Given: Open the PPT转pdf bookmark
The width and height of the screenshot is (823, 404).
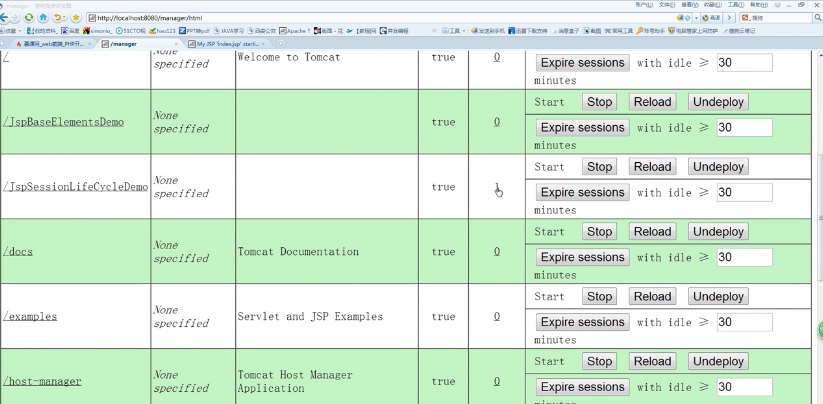Looking at the screenshot, I should (x=194, y=31).
